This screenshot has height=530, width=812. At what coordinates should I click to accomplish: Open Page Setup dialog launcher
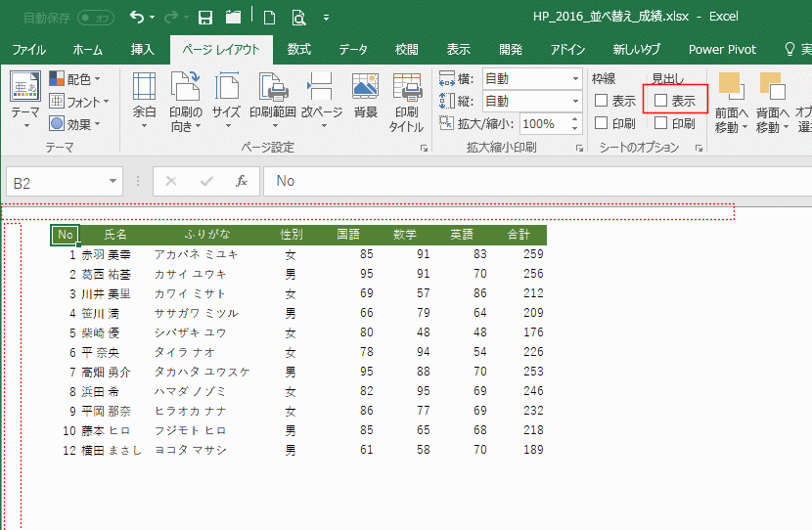point(425,149)
